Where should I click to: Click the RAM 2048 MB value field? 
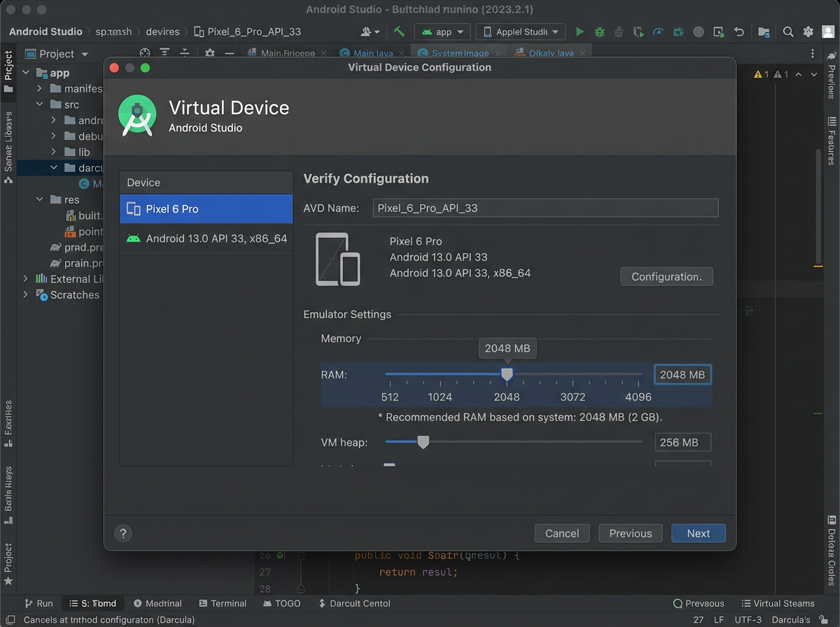click(x=682, y=374)
